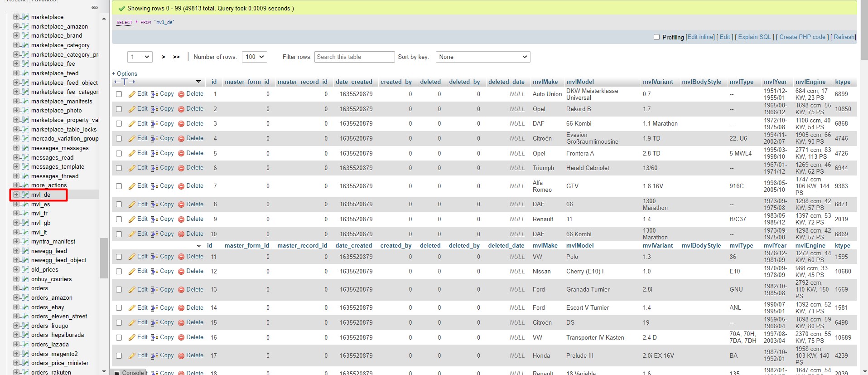The height and width of the screenshot is (375, 868).
Task: Tick the checkbox for Alfa Romeo GTV row
Action: (x=119, y=186)
